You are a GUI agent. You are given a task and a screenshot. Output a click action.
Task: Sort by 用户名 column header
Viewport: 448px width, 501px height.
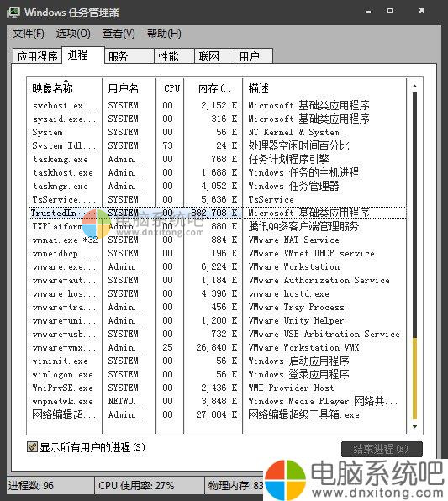[129, 88]
